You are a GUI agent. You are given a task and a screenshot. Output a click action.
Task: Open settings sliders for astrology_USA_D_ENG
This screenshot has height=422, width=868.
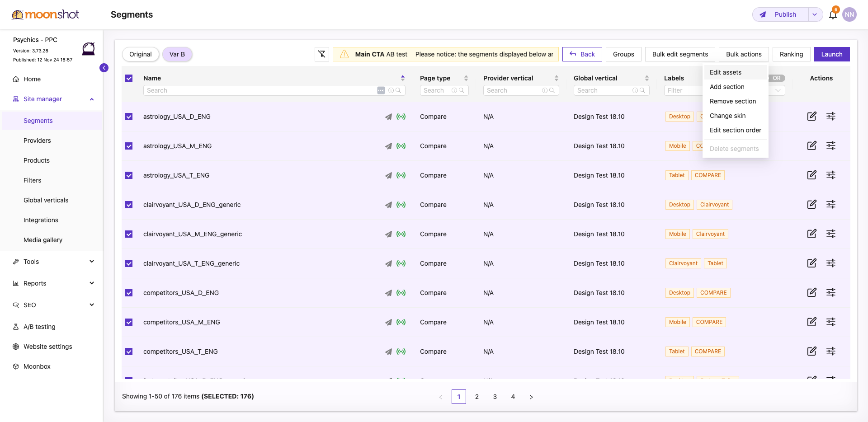point(831,116)
